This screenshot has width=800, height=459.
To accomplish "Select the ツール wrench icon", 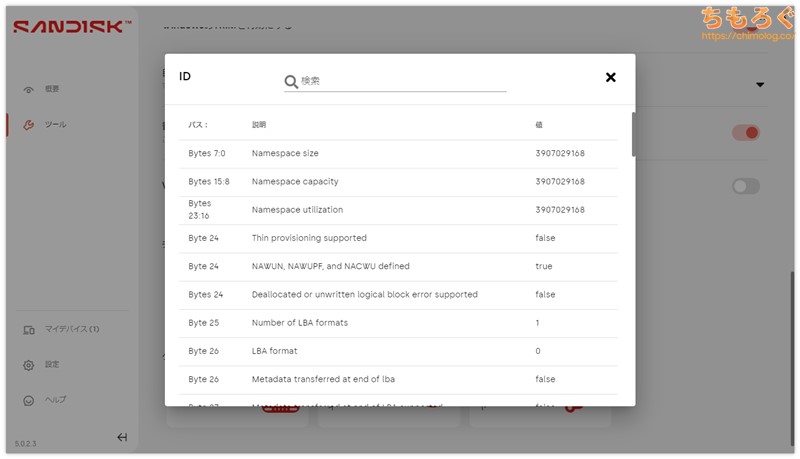I will coord(28,125).
